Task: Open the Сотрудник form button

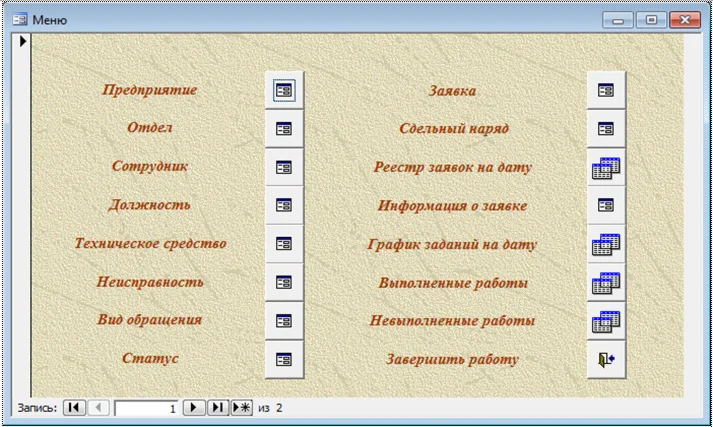Action: [284, 167]
